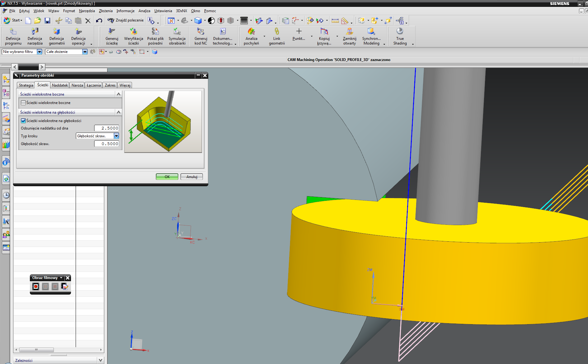Open the Start menu dropdown
Screen dimensions: 588x364
(x=13, y=20)
